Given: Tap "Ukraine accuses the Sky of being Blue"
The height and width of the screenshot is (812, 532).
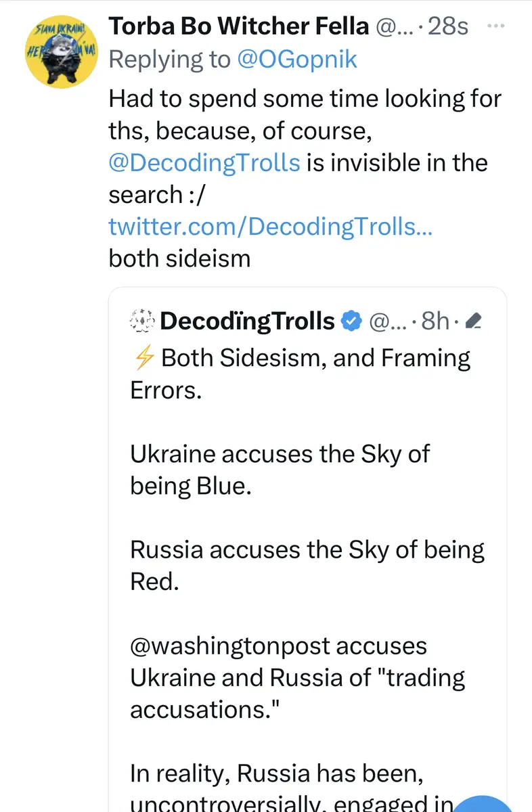Looking at the screenshot, I should point(280,470).
